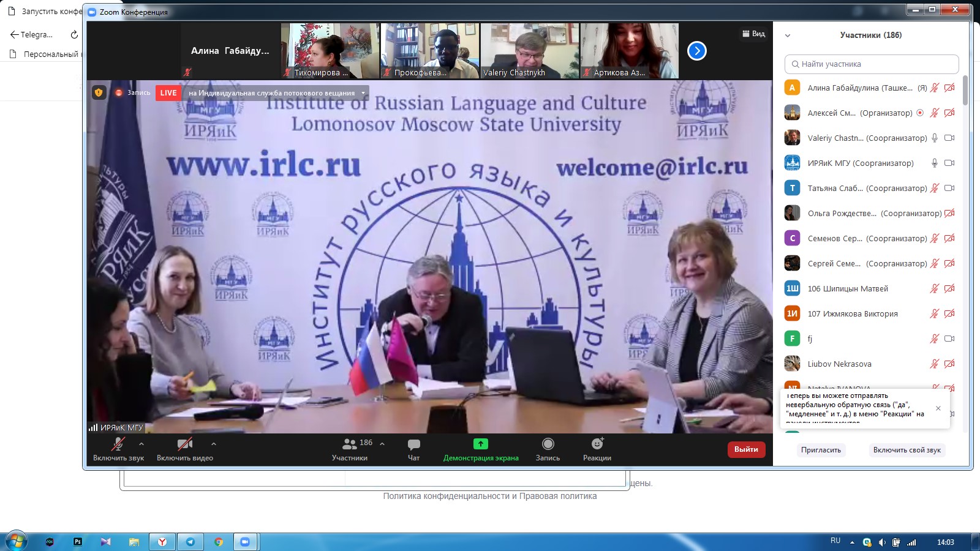Click muted mic for Семенов Сер...
Viewport: 980px width, 551px height.
[935, 238]
